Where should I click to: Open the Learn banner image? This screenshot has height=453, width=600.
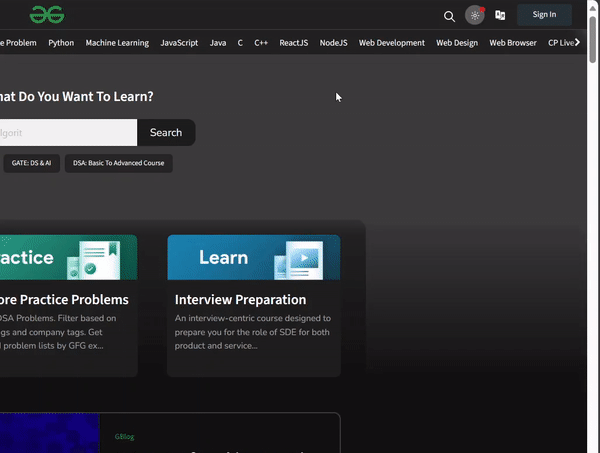(254, 257)
